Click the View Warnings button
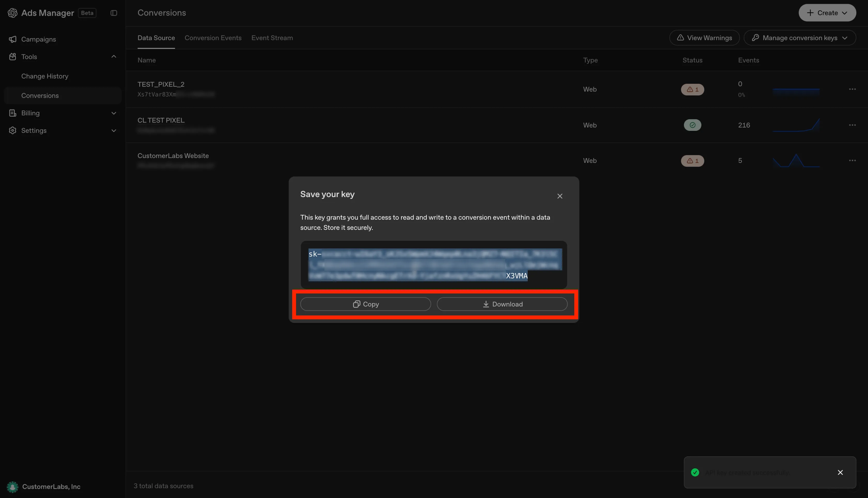868x498 pixels. coord(704,38)
